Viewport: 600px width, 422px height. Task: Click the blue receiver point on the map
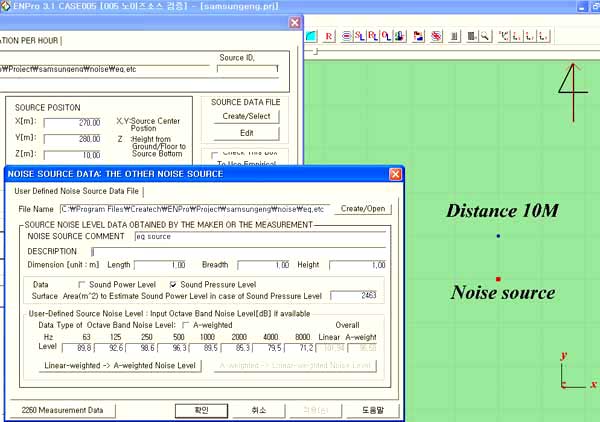(498, 236)
